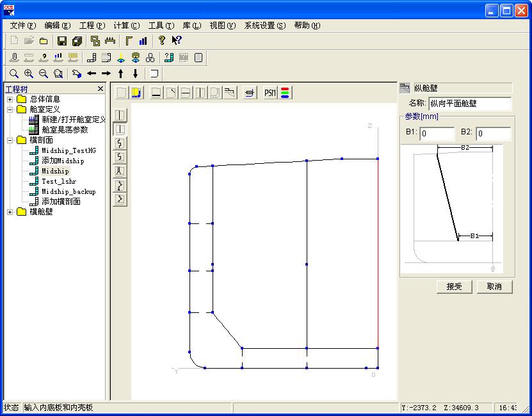Click the red-green-blue layers icon
This screenshot has height=416, width=532.
(285, 93)
